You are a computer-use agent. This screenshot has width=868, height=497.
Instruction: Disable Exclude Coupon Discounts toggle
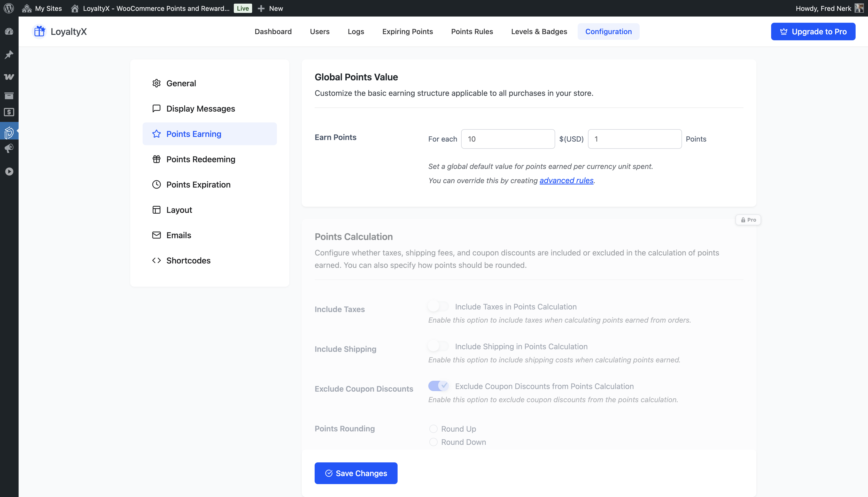tap(438, 386)
